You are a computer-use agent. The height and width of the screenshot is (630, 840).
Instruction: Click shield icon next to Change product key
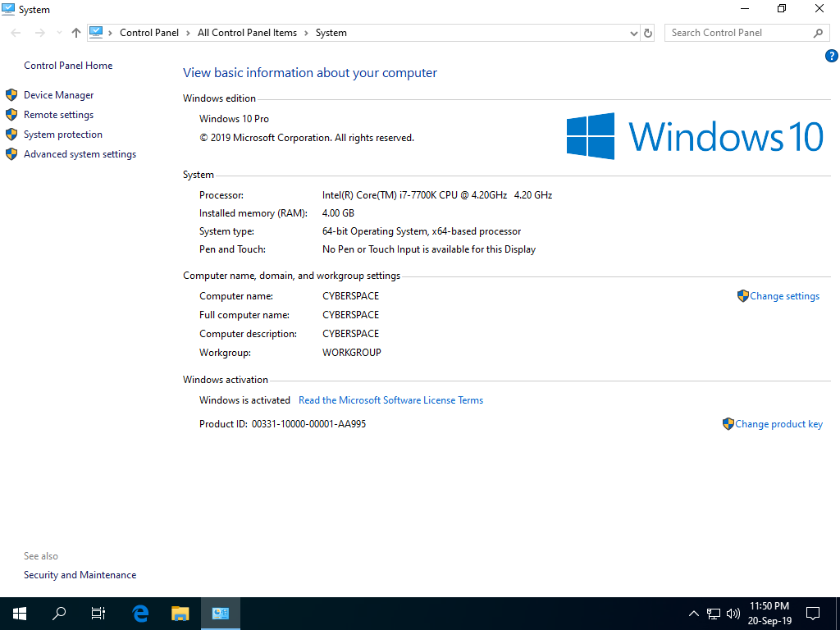(728, 424)
